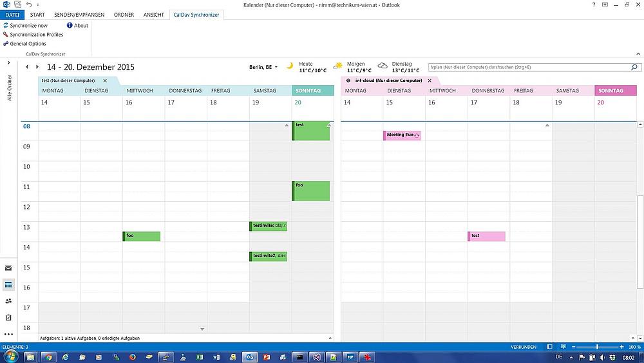Click the vertical scrollbar thumb

640,242
